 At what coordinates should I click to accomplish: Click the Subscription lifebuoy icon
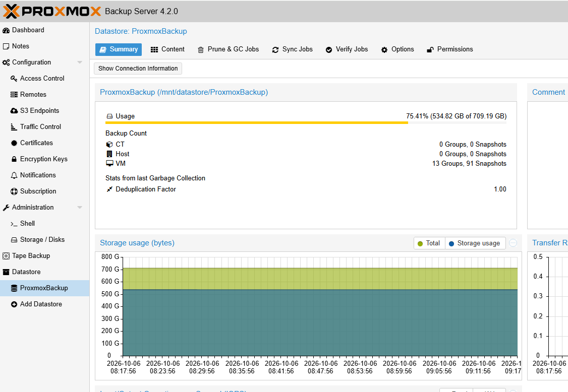pos(14,191)
